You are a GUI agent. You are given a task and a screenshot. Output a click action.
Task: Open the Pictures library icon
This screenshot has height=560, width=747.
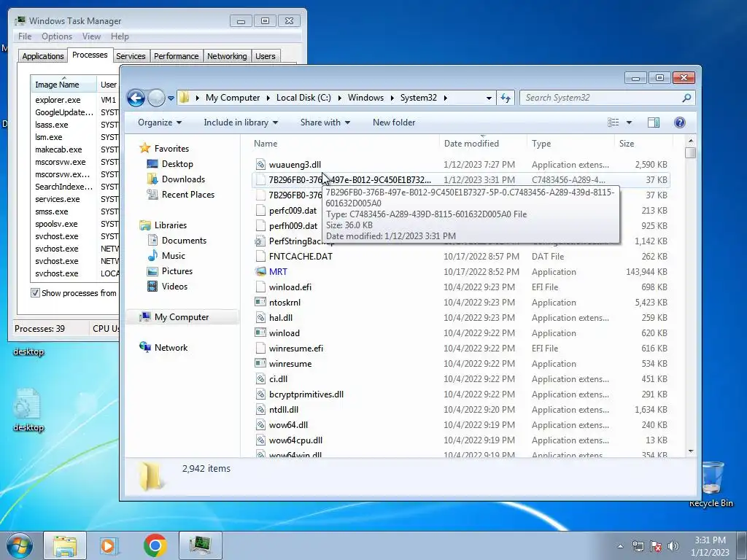[x=152, y=271]
